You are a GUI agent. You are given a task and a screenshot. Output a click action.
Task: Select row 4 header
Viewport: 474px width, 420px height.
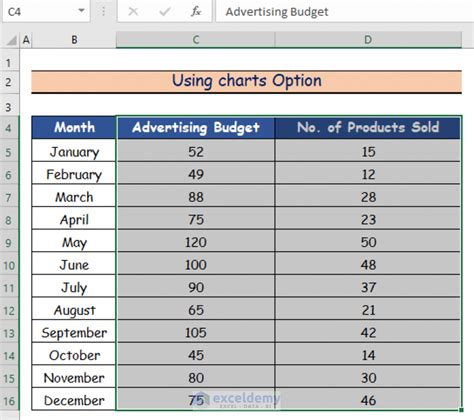click(x=9, y=128)
